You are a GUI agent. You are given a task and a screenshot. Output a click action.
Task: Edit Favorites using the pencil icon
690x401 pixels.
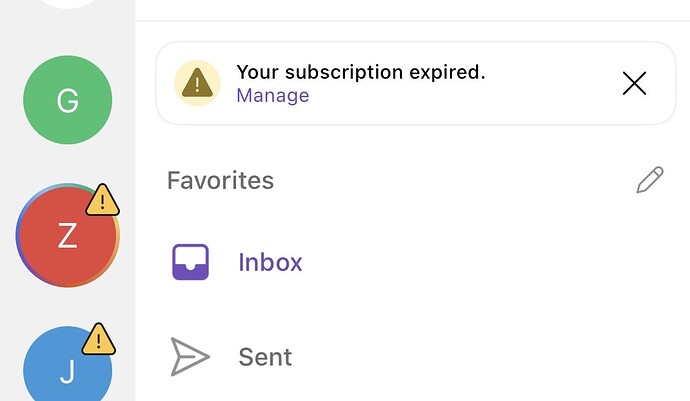(x=650, y=181)
